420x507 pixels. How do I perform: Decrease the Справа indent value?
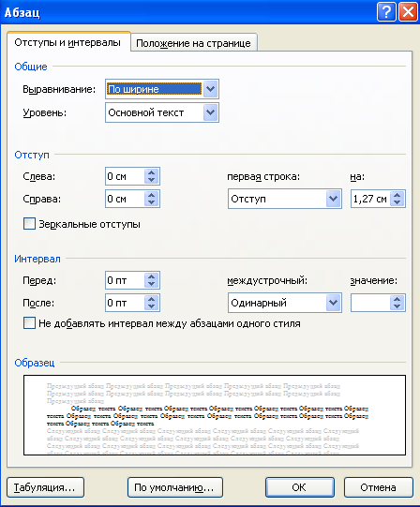(152, 202)
